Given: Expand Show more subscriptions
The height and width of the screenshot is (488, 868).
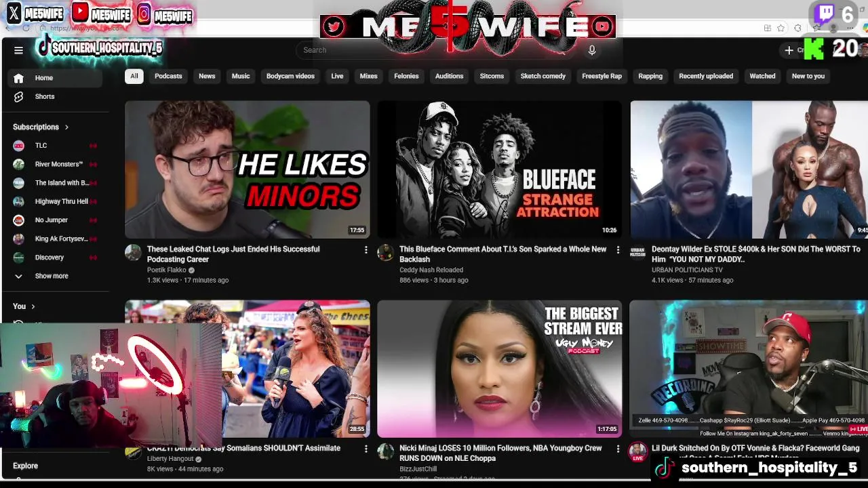Looking at the screenshot, I should (51, 277).
